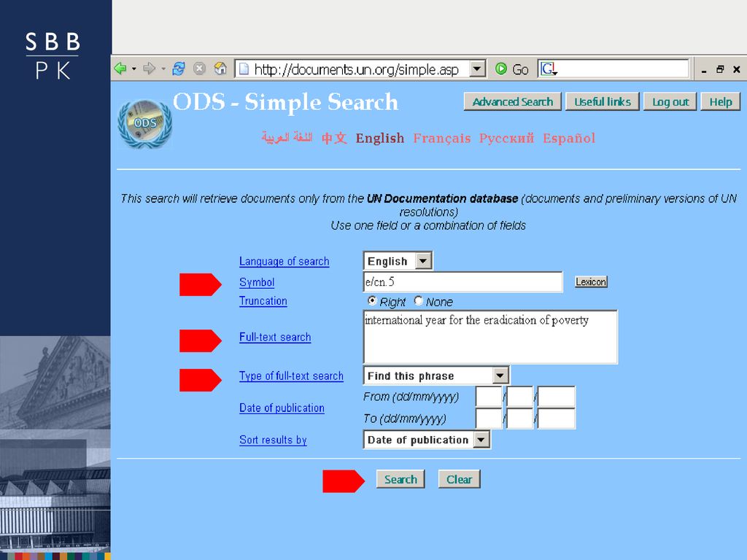Open the Type of full-text search dropdown
The width and height of the screenshot is (747, 560).
(x=500, y=376)
